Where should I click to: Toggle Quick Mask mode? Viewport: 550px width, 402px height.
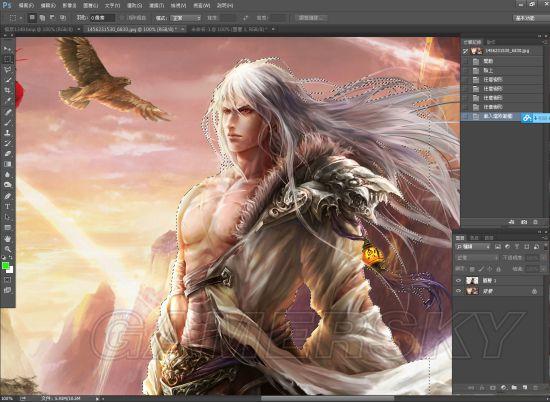(7, 280)
